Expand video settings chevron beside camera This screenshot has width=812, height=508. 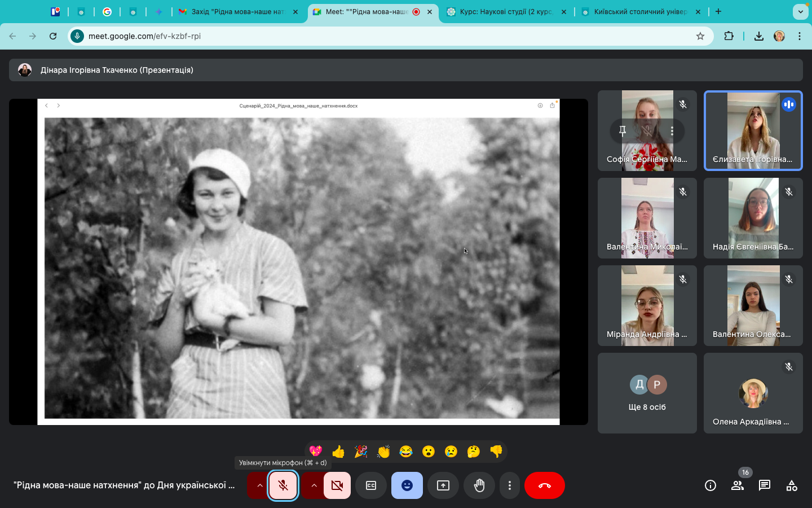(314, 485)
